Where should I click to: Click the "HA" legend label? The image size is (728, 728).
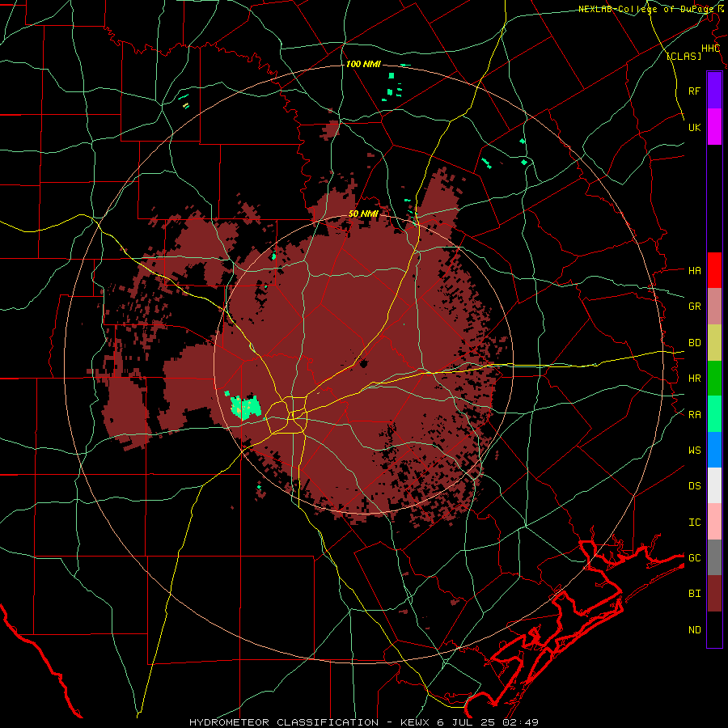point(694,270)
